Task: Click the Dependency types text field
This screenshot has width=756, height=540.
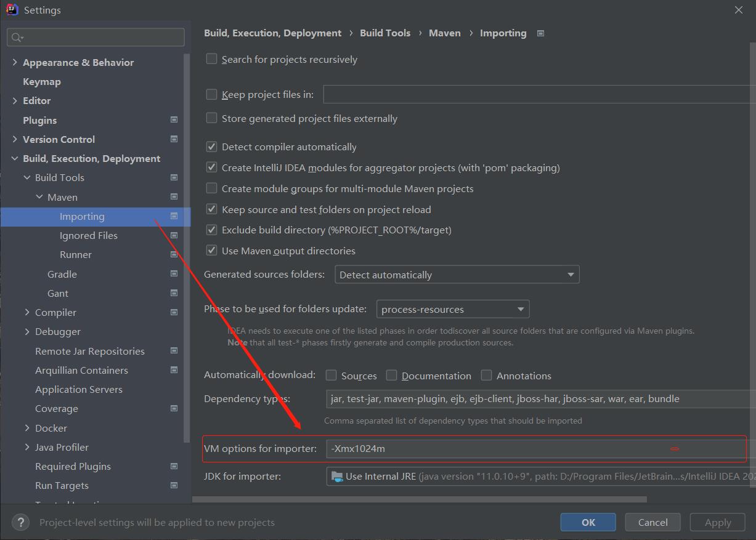Action: (541, 398)
